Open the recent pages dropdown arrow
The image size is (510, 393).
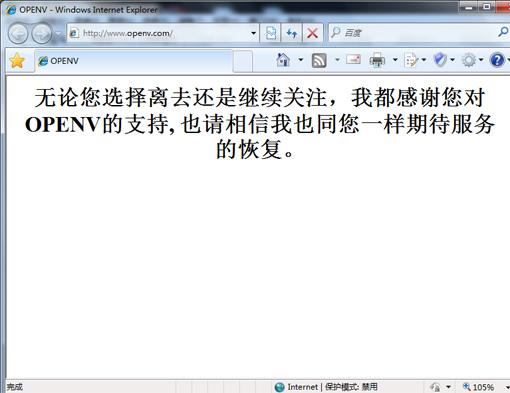pos(58,34)
